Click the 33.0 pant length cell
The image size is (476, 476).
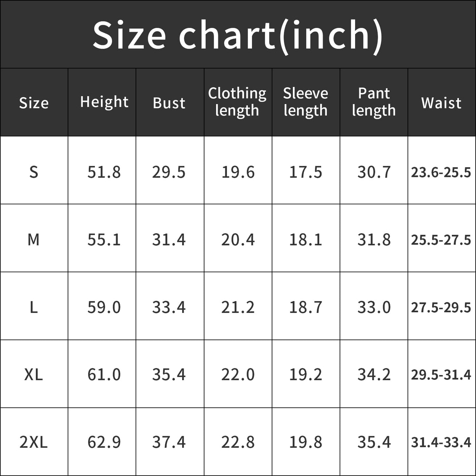point(374,308)
